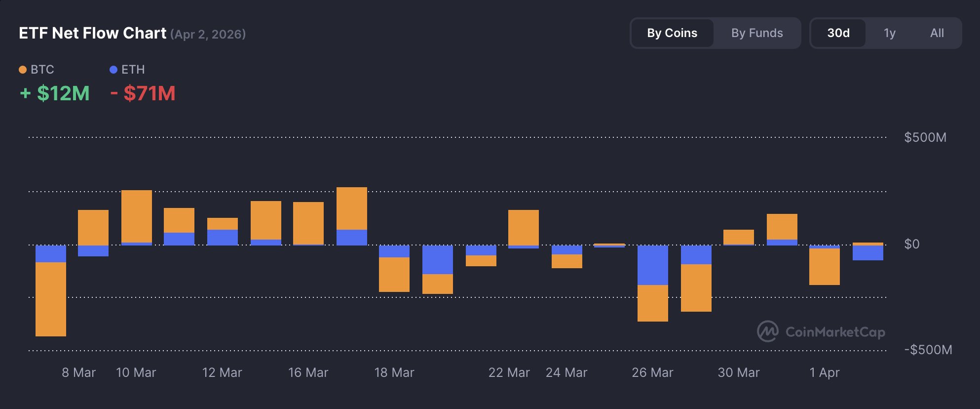Switch to the By Funds view
This screenshot has height=409, width=980.
click(757, 33)
